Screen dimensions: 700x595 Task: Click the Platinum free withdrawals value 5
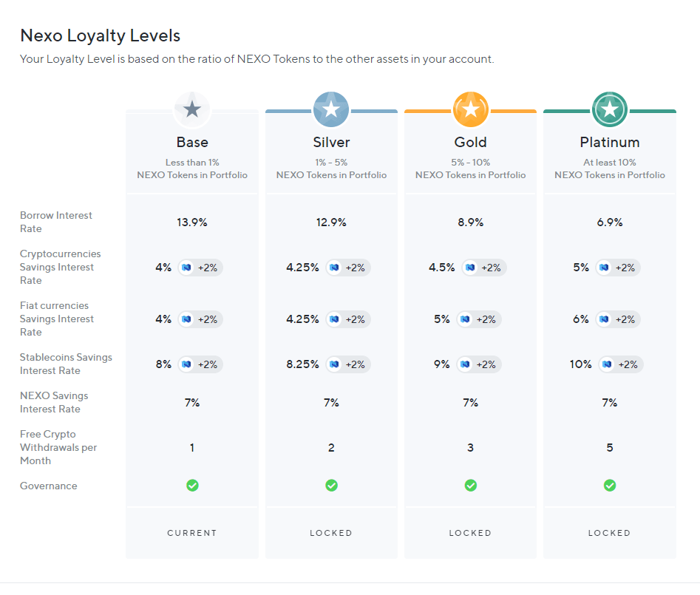click(x=610, y=448)
